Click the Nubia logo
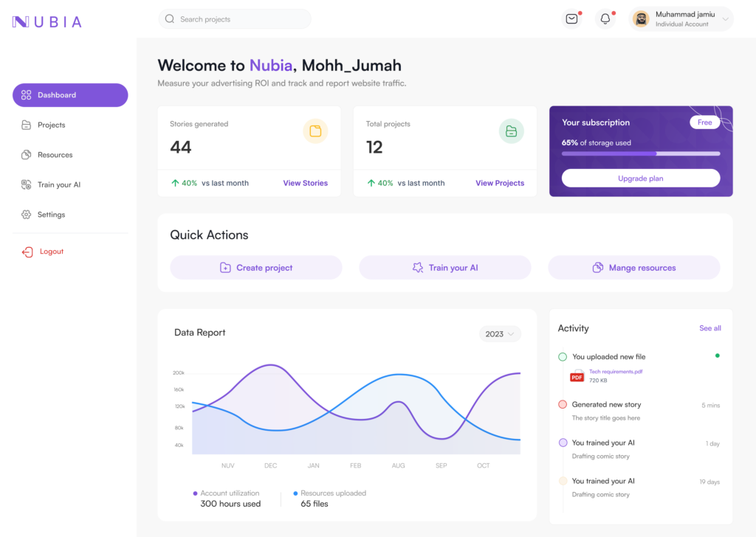The image size is (756, 537). (47, 21)
